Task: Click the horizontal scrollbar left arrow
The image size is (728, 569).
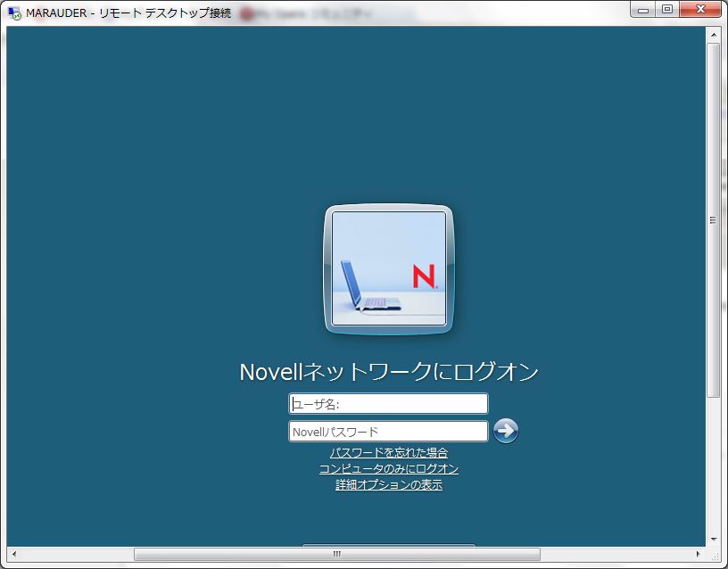Action: click(14, 554)
